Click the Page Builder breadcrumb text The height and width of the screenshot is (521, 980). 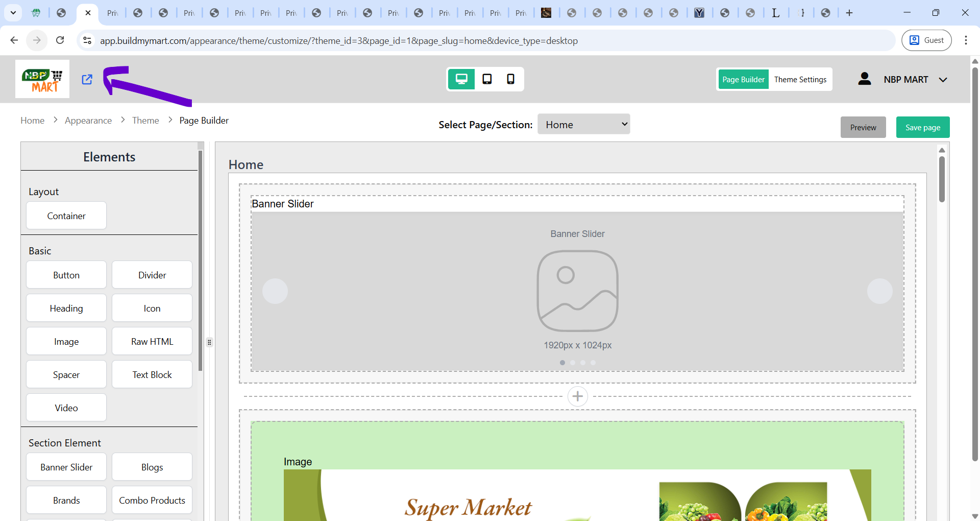(x=204, y=121)
